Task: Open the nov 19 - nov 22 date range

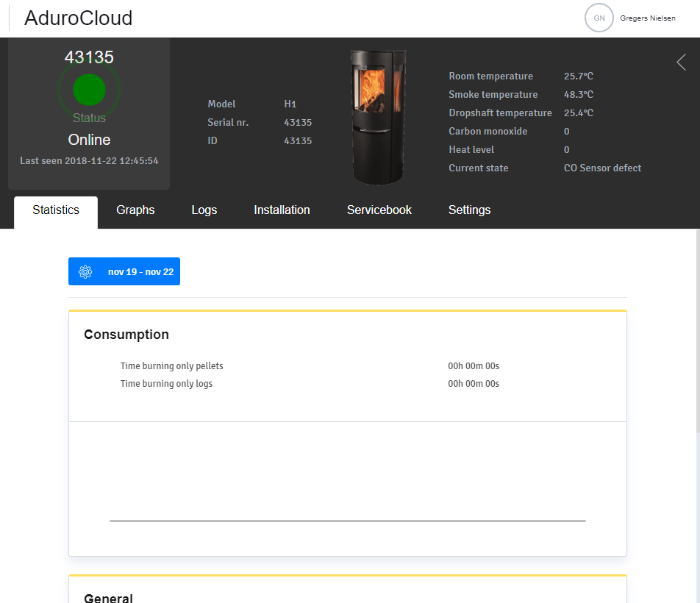Action: click(124, 271)
